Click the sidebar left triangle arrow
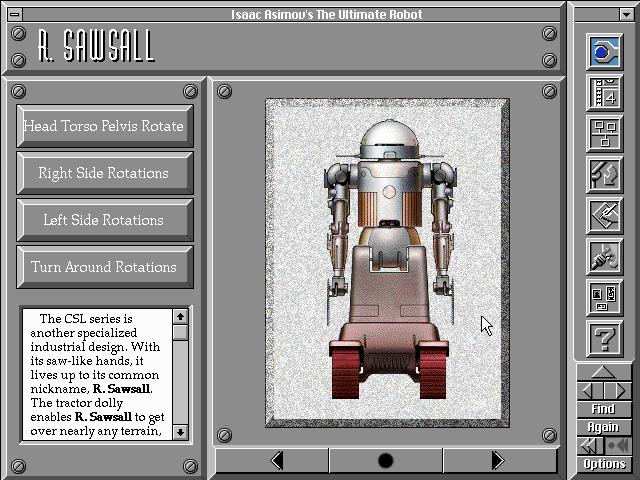 [x=589, y=391]
